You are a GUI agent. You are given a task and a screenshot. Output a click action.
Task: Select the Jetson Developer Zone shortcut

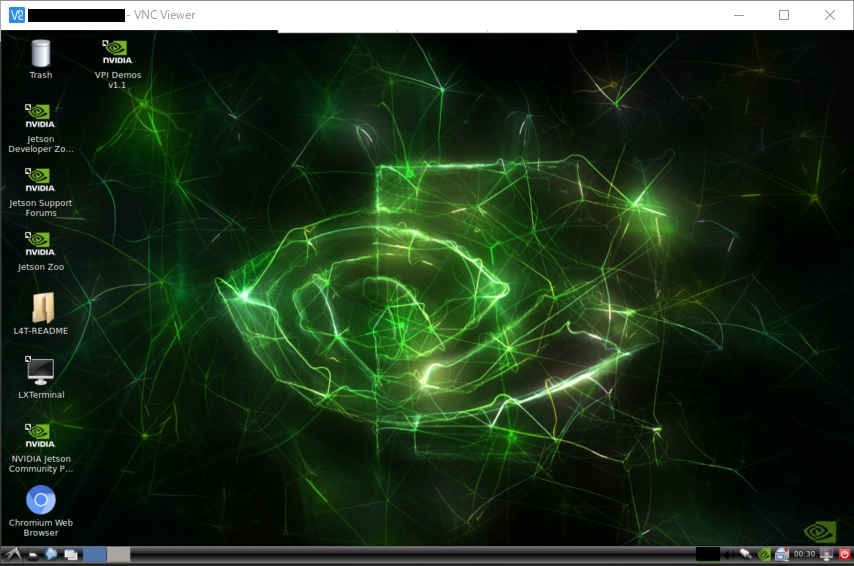pyautogui.click(x=41, y=128)
